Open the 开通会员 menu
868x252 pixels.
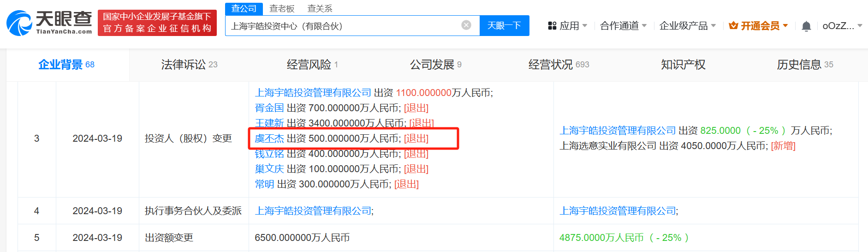coord(759,26)
